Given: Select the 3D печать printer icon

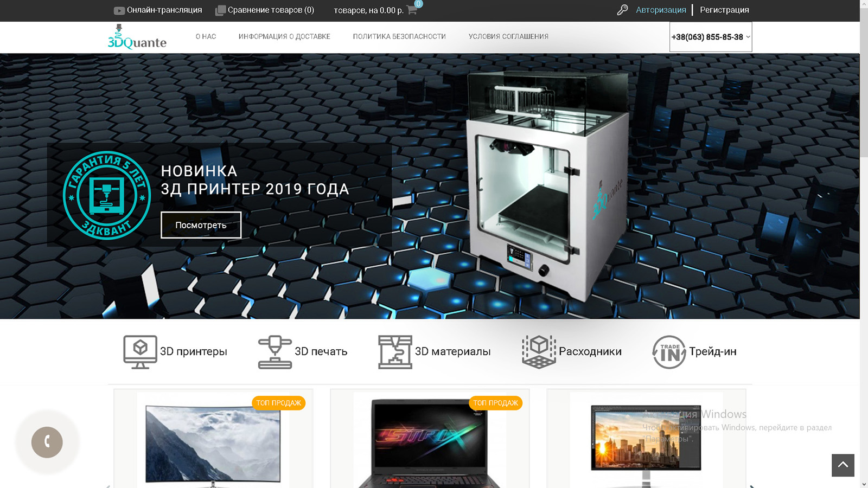Looking at the screenshot, I should tap(275, 352).
